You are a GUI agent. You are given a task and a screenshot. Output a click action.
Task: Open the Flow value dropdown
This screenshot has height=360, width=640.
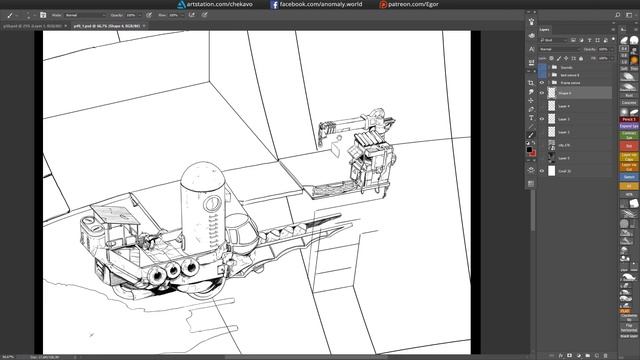point(182,15)
